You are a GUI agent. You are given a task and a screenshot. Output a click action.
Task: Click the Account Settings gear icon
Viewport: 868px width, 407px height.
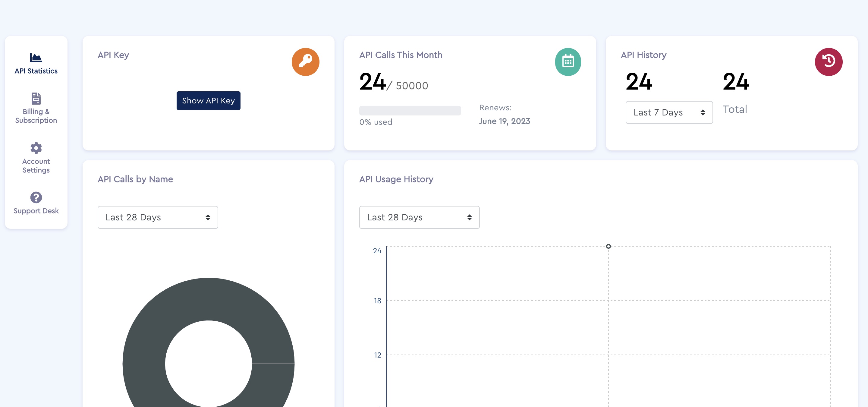click(x=36, y=148)
